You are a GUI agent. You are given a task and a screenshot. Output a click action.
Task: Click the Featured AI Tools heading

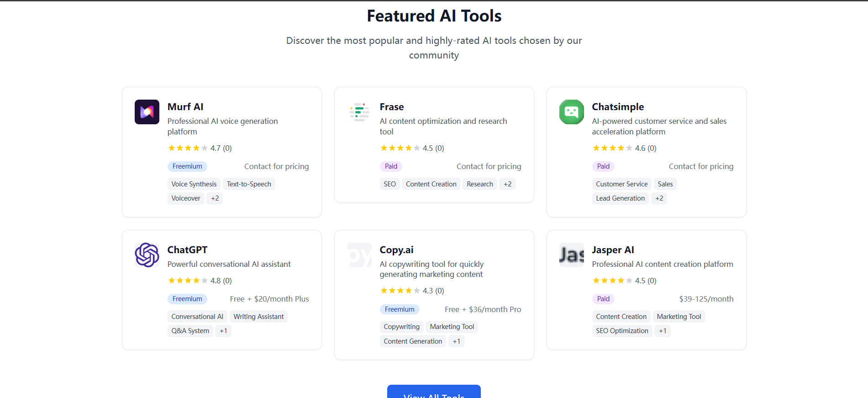click(434, 16)
